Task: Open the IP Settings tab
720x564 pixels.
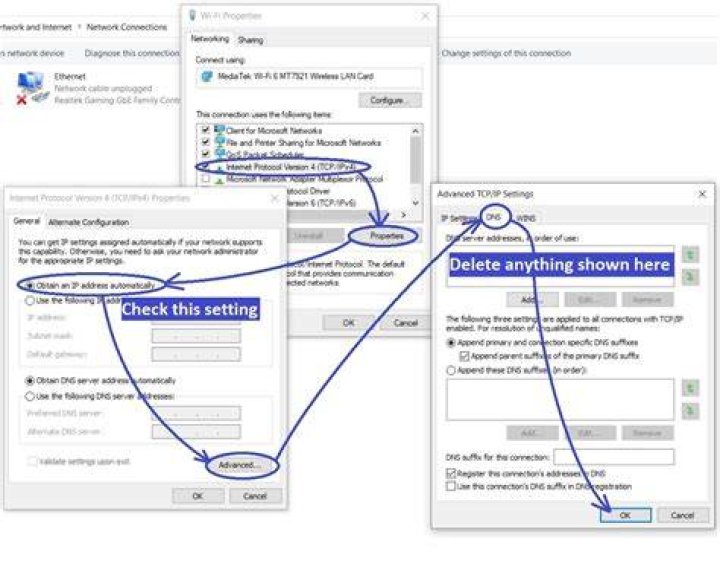Action: tap(458, 218)
